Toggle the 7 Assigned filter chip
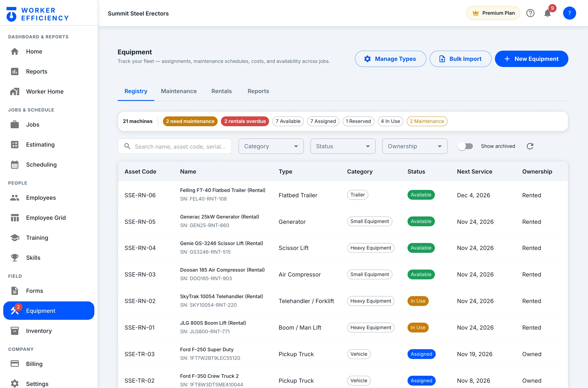Viewport: 588px width, 388px height. tap(323, 121)
